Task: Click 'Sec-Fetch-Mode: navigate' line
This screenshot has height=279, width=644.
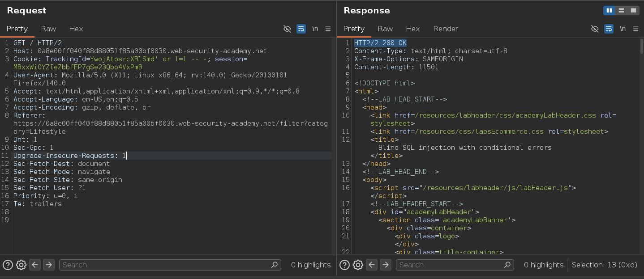Action: pos(62,172)
